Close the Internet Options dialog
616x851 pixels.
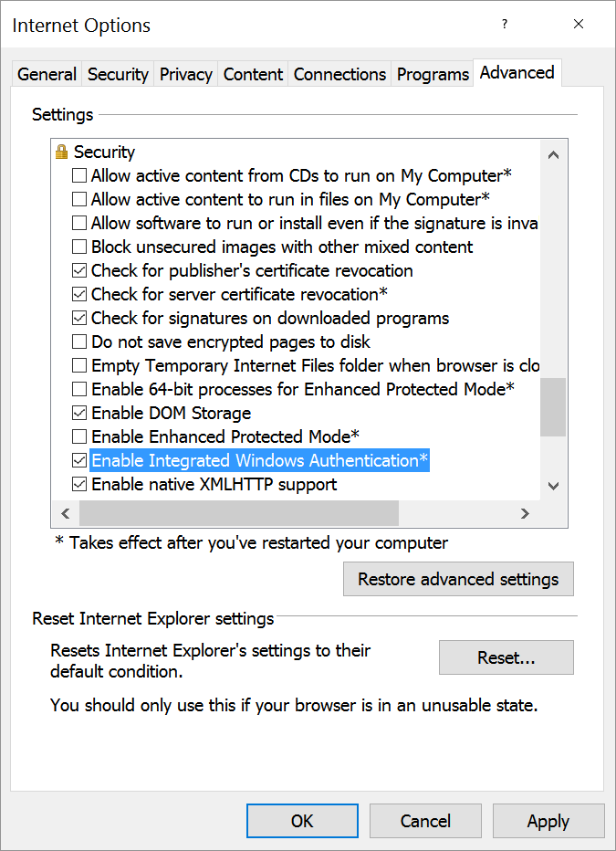click(x=579, y=25)
